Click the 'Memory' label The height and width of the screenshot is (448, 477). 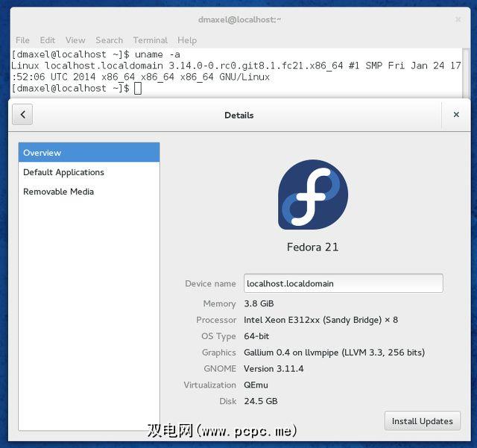coord(219,303)
